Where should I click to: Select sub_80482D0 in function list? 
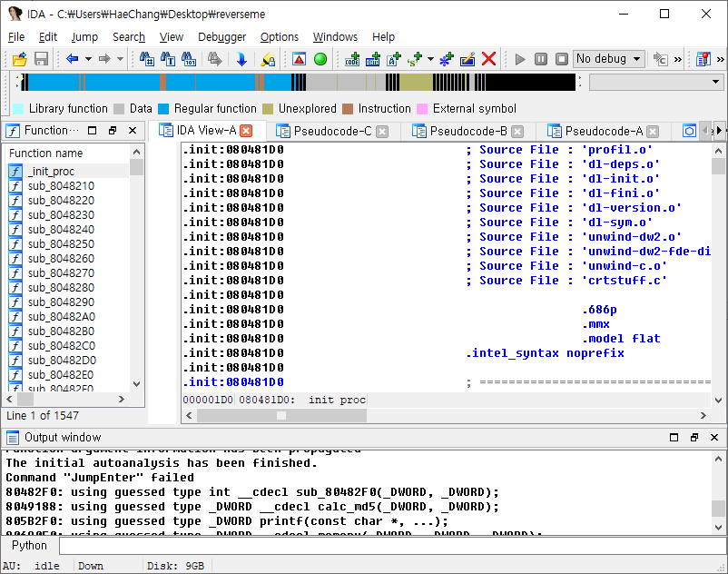click(62, 360)
